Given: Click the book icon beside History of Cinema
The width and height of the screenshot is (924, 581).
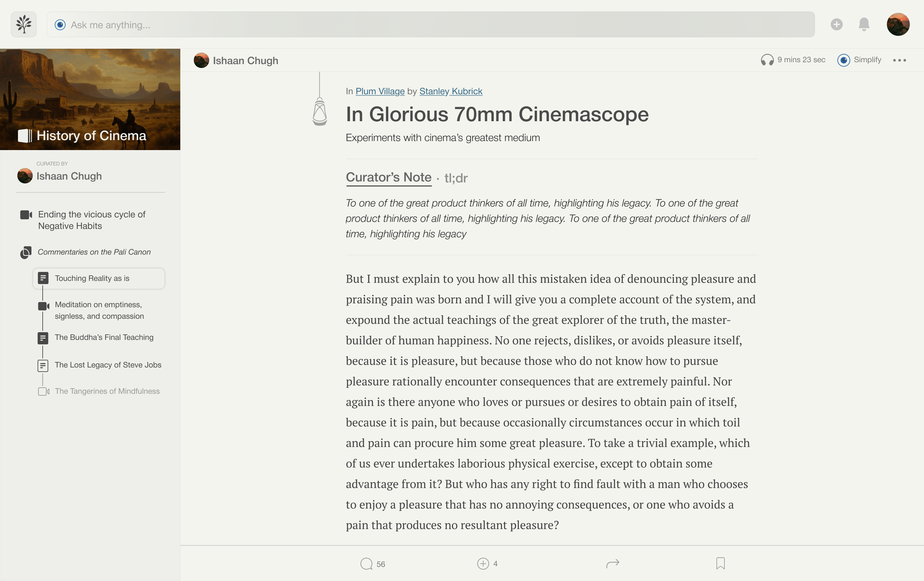Looking at the screenshot, I should (x=25, y=136).
